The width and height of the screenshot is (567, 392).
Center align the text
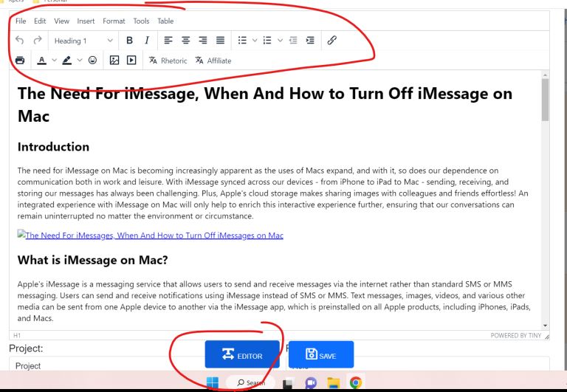point(185,40)
